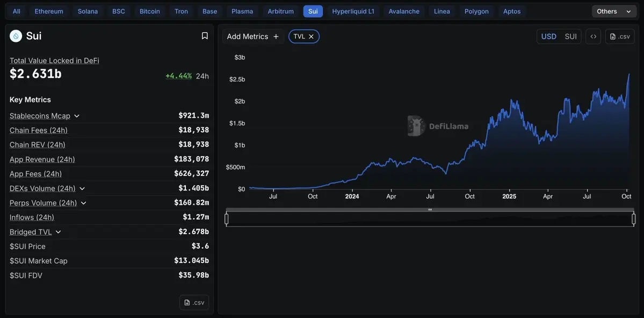Click the App Fees (24h) label
Image resolution: width=644 pixels, height=318 pixels.
[x=36, y=174]
